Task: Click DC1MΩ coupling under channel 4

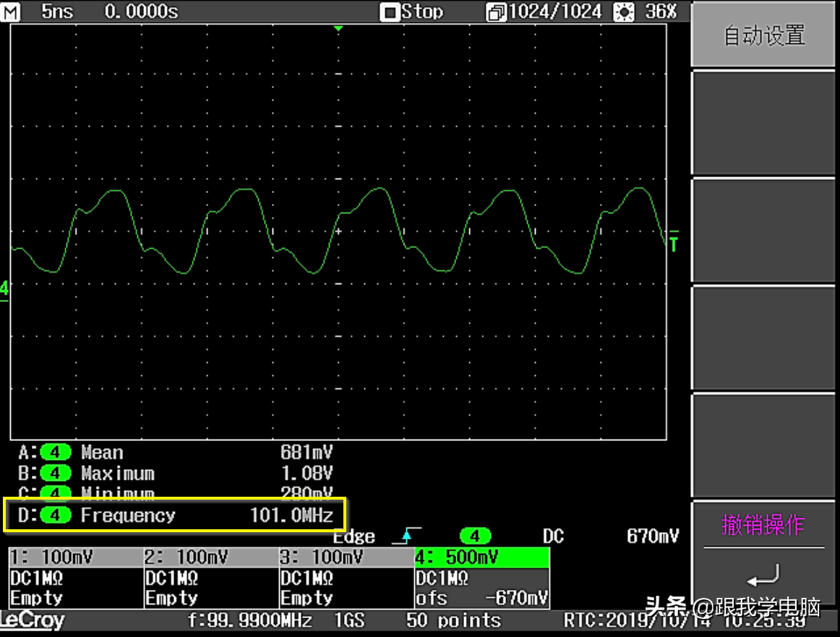Action: 442,578
